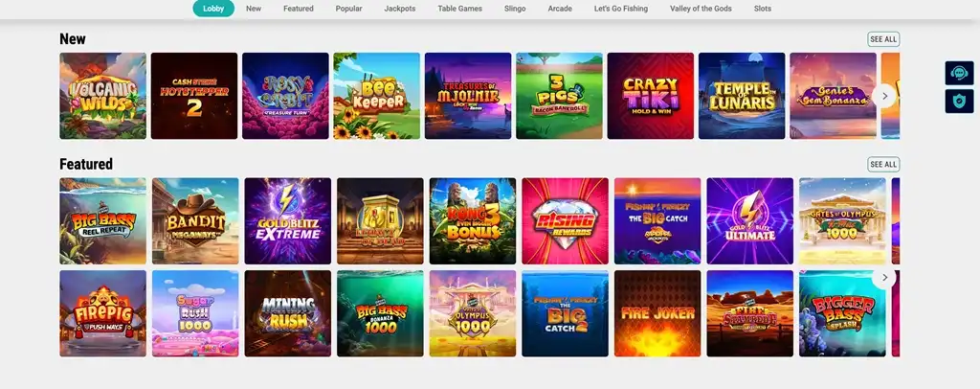Open Temple of Lunaris game
Viewport: 980px width, 389px height.
742,96
